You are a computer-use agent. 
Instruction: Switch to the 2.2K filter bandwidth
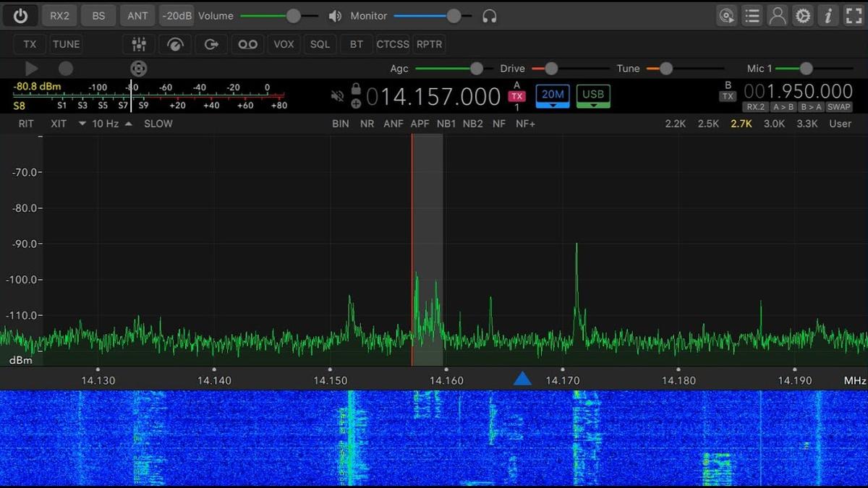[x=675, y=123]
